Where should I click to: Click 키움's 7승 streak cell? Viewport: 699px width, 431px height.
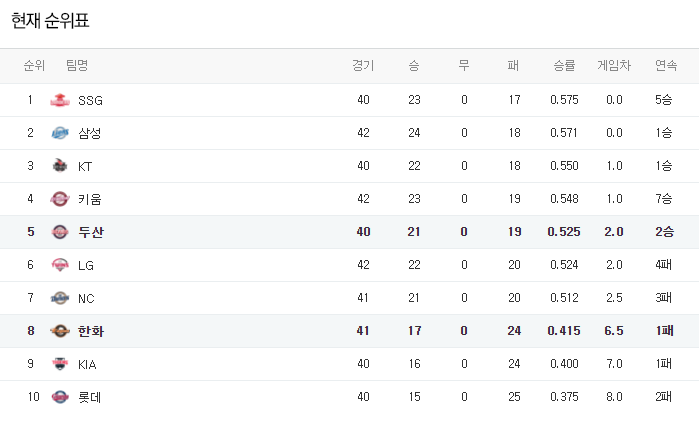point(665,199)
